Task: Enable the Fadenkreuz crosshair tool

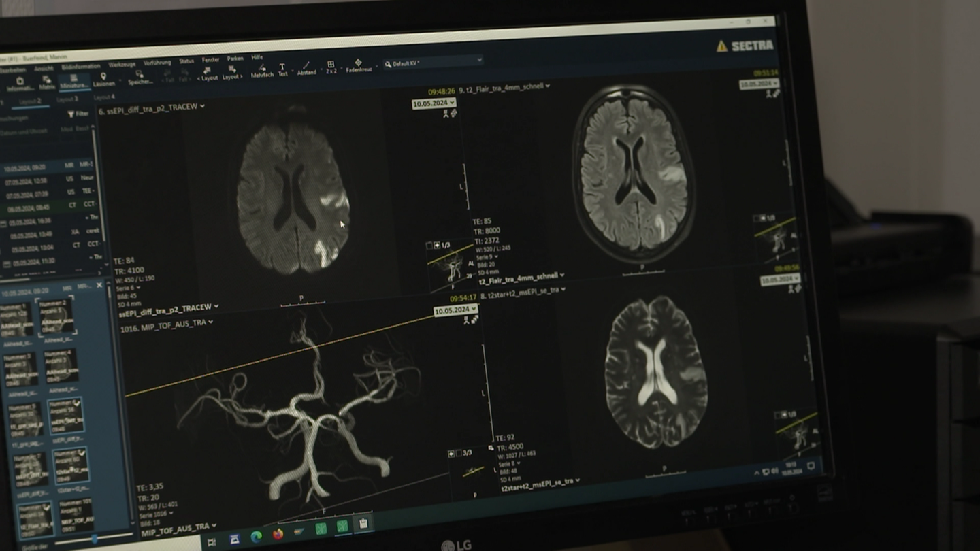Action: 359,65
